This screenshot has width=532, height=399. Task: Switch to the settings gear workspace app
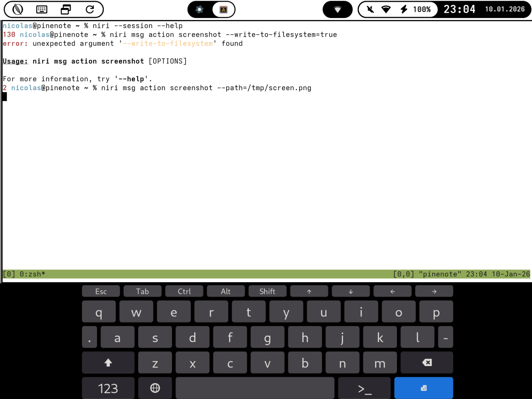[x=200, y=10]
